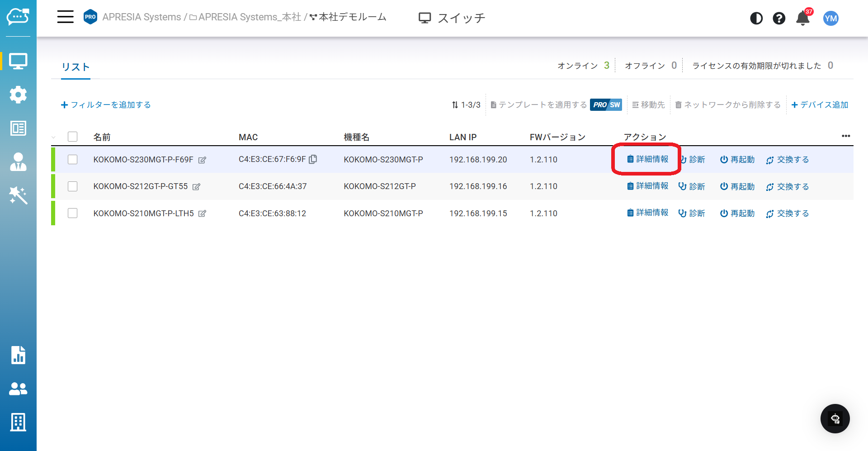Open the help question mark icon
868x451 pixels.
778,19
